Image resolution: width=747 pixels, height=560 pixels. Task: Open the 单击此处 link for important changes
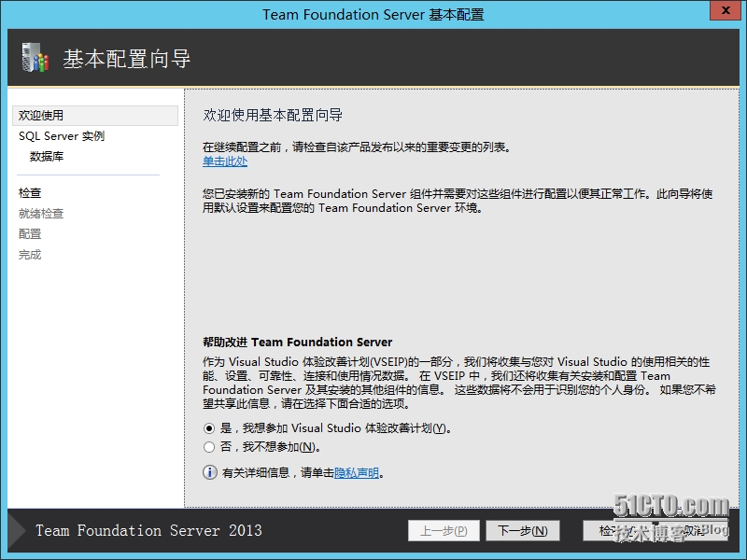[225, 161]
